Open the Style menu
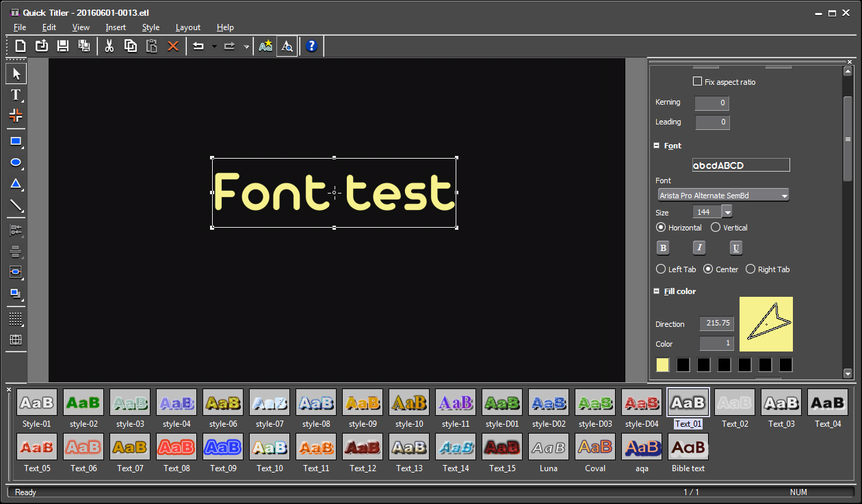The width and height of the screenshot is (862, 504). (151, 27)
